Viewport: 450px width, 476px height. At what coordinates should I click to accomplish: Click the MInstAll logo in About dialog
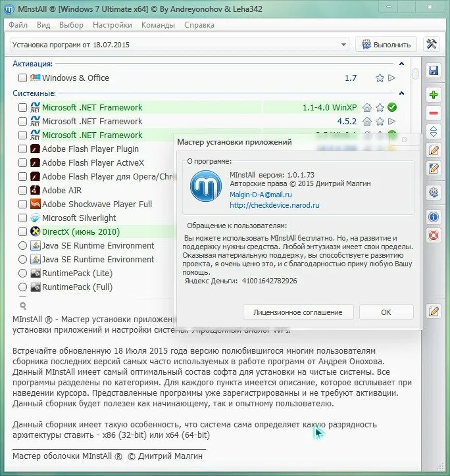(x=206, y=186)
